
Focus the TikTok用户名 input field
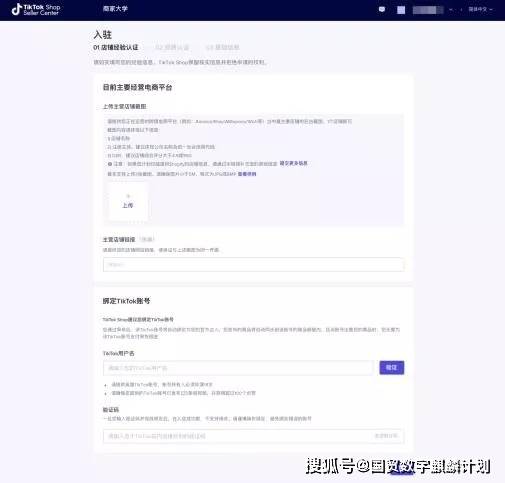[x=238, y=368]
